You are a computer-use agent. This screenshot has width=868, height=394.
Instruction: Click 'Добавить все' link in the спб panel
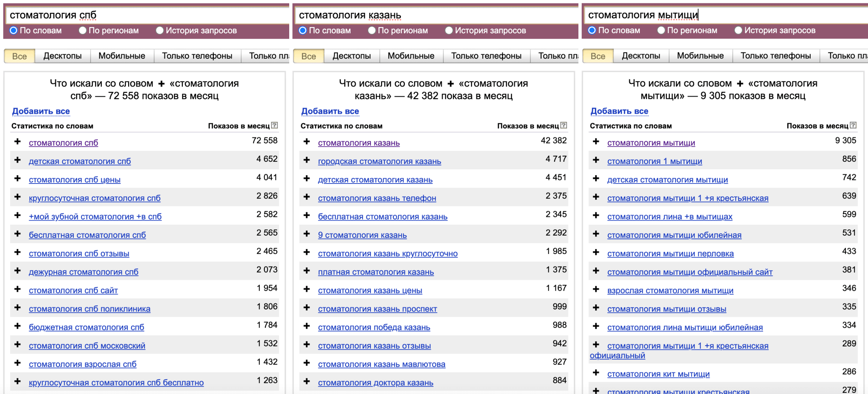click(x=41, y=111)
